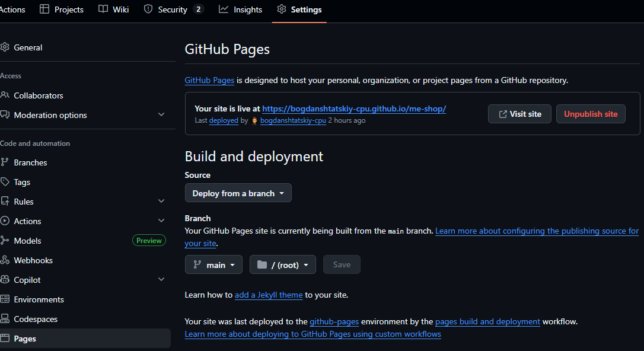
Task: Click the Rules icon in sidebar
Action: pyautogui.click(x=5, y=201)
